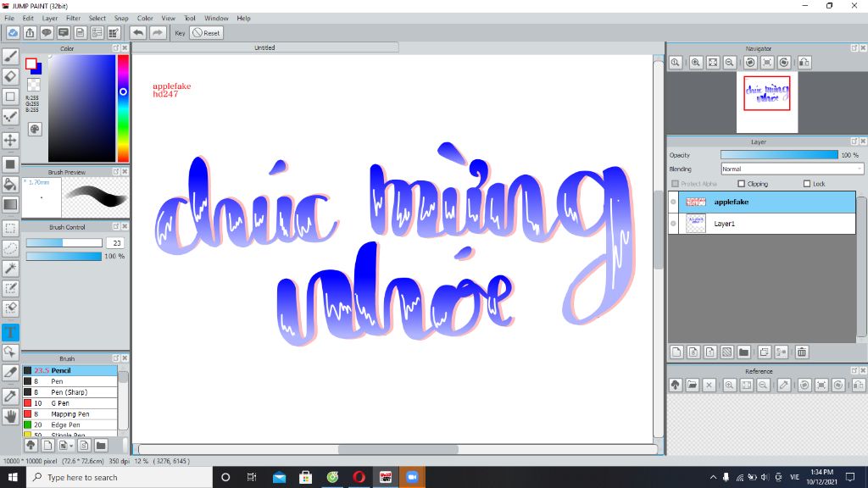Click the Windows search box
The image size is (868, 488).
click(x=120, y=477)
